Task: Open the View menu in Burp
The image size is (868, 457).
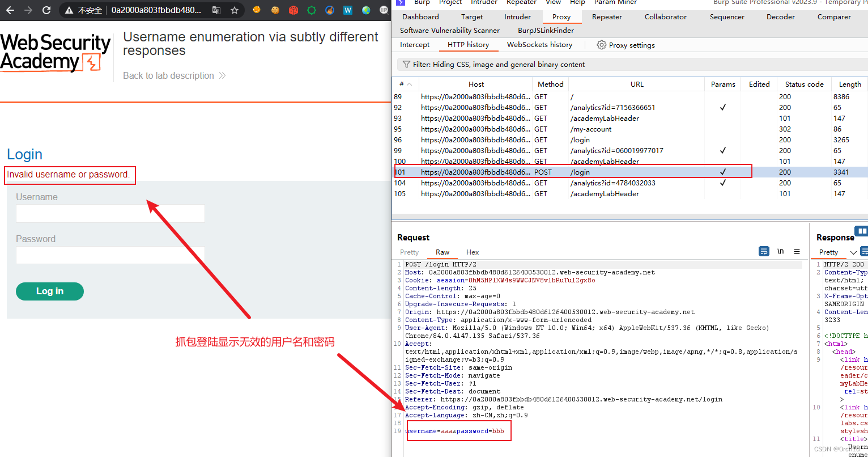Action: (554, 2)
